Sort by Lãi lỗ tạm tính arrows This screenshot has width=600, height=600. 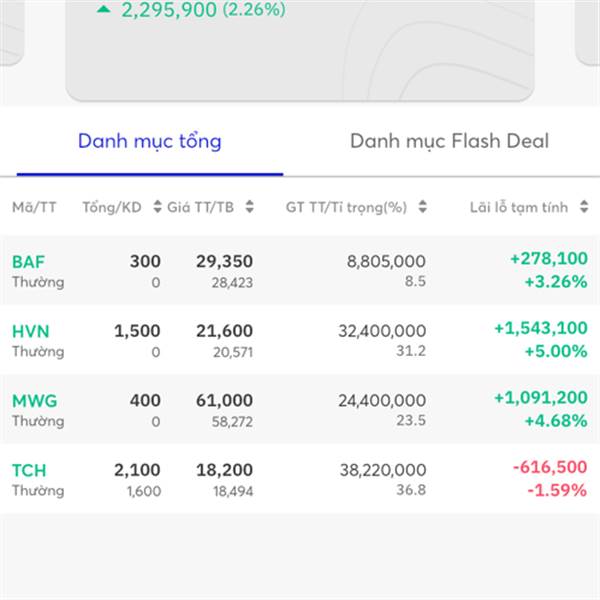click(584, 207)
